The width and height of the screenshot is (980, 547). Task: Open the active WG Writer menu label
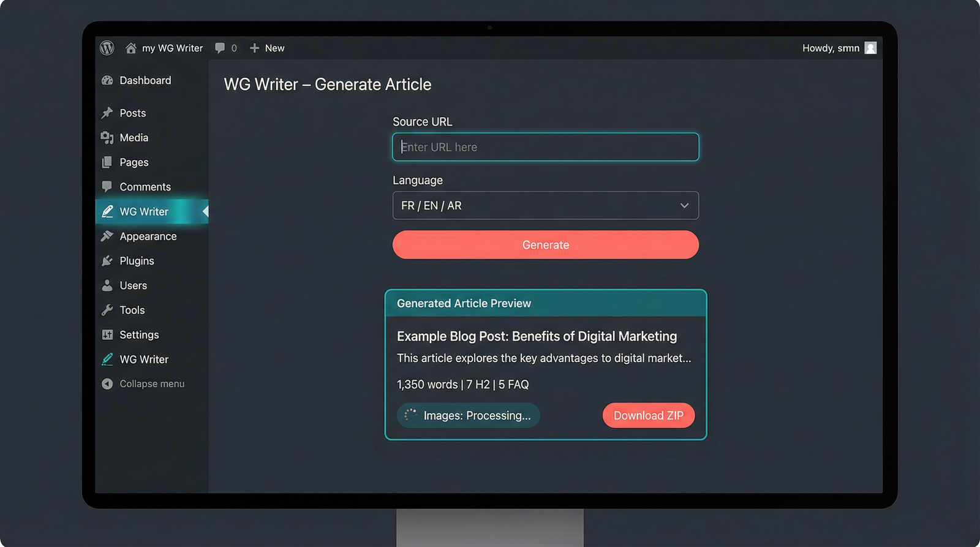144,211
